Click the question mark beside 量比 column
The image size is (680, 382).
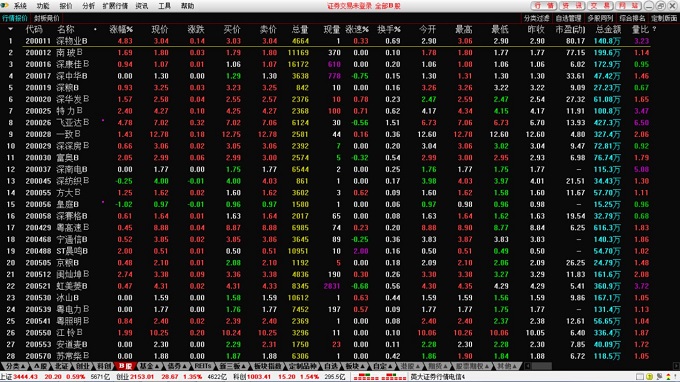pos(654,29)
